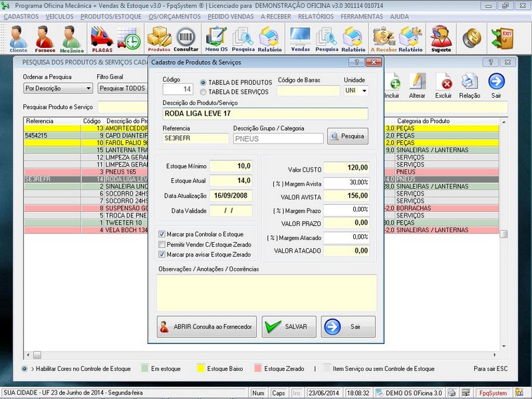Open the OS/ORÇAMENTOS menu
Viewport: 532px width, 399px height.
coord(174,17)
